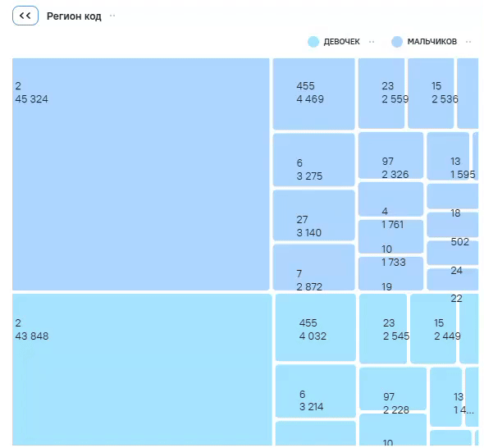Click the double-chevron back button
The width and height of the screenshot is (484, 448).
(25, 16)
